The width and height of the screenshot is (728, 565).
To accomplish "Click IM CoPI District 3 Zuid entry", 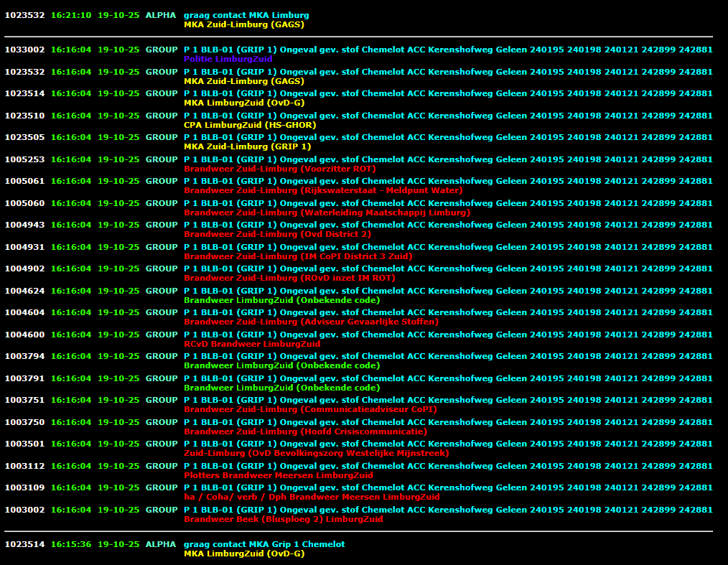I will [298, 256].
